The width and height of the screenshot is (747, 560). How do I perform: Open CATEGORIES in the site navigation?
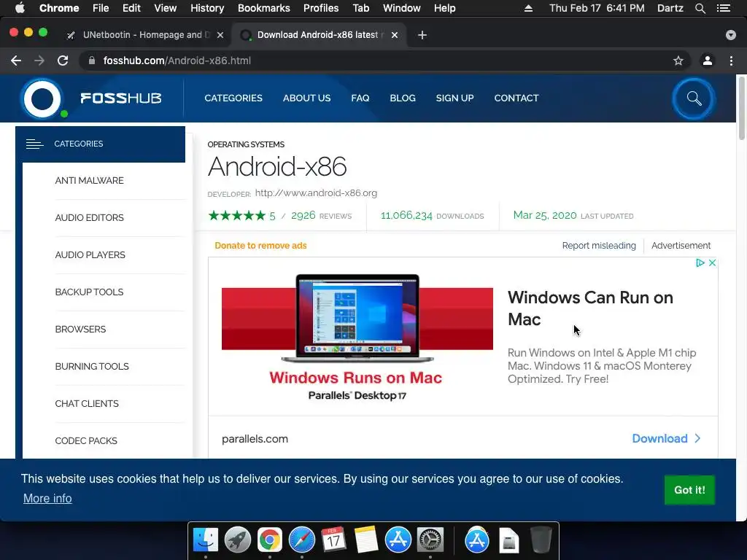(x=233, y=98)
